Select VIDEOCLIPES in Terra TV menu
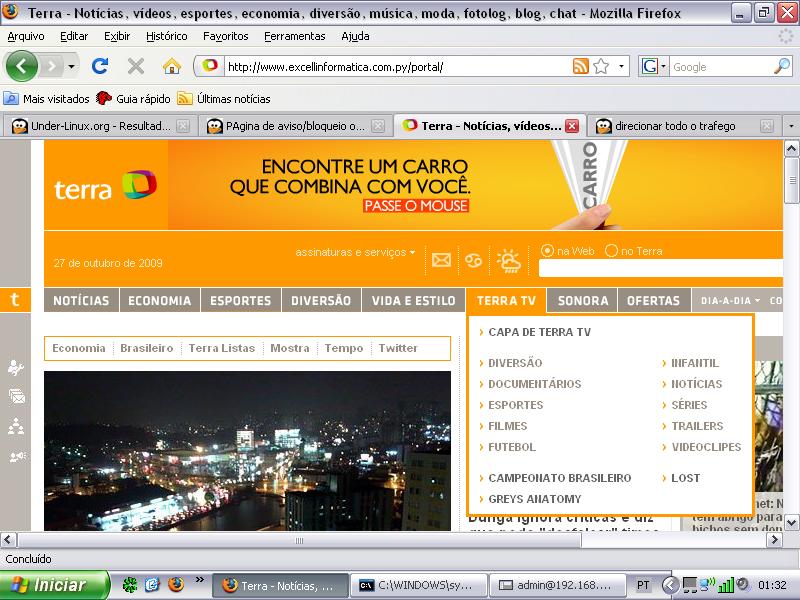Image resolution: width=800 pixels, height=600 pixels. [706, 447]
